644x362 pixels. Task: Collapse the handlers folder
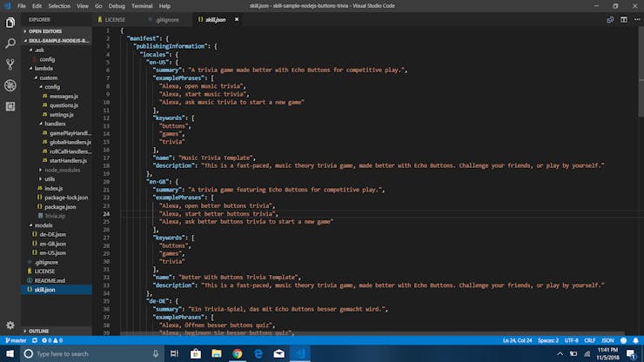(x=55, y=124)
